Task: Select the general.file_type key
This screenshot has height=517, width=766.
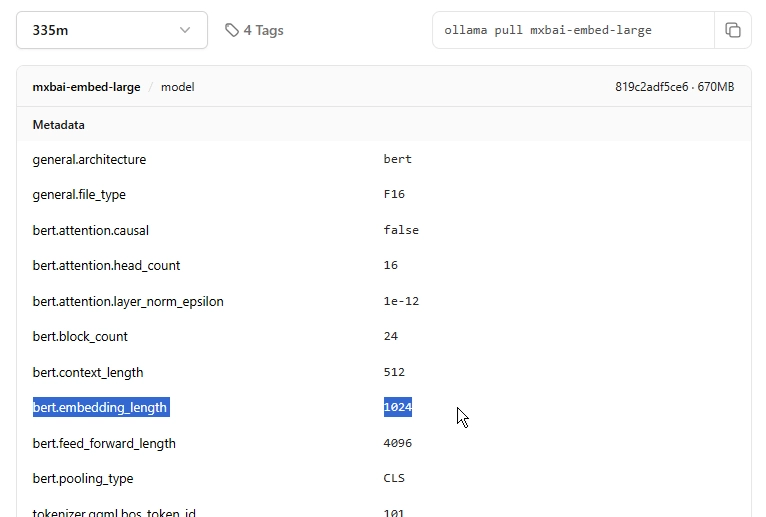Action: 79,194
